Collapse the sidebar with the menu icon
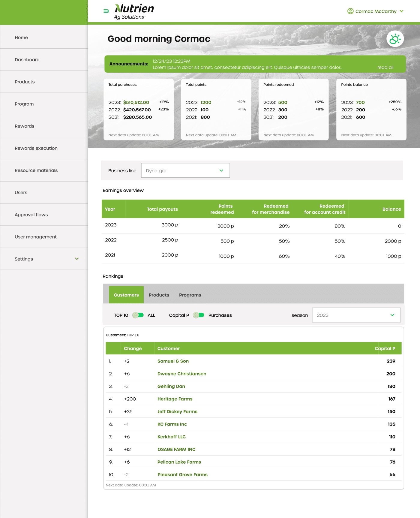 106,11
